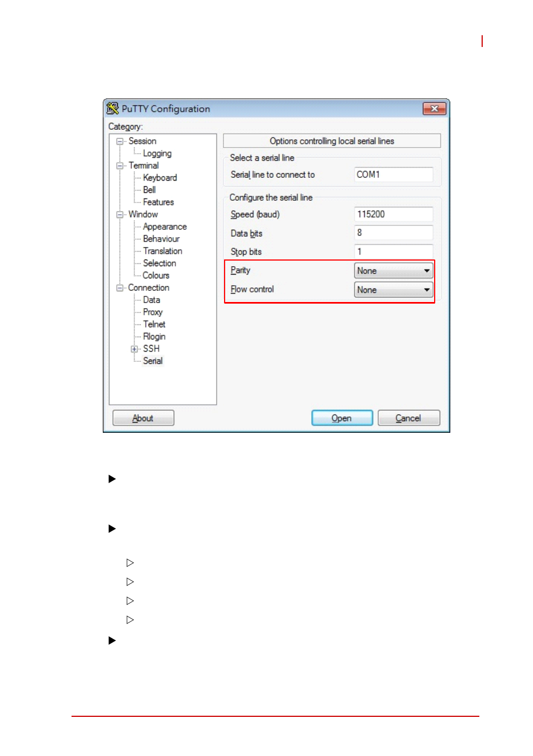Open the Parity dropdown
The image size is (533, 756).
pyautogui.click(x=393, y=271)
